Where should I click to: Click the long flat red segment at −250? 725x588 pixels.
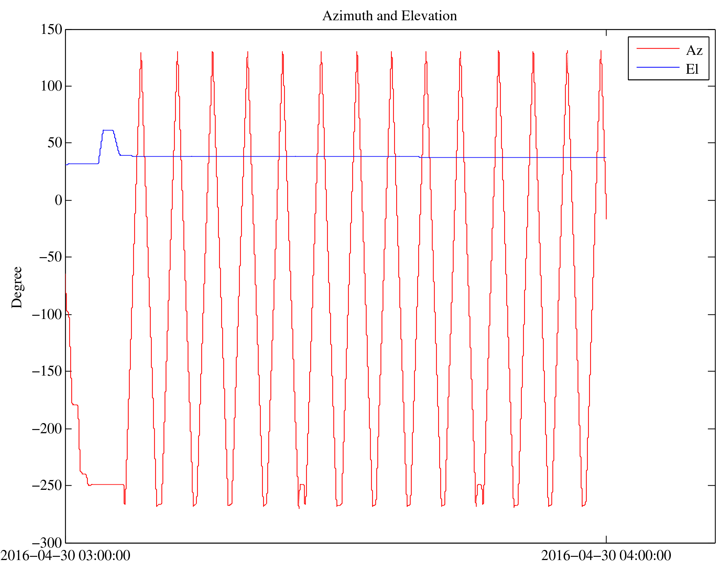click(x=107, y=485)
